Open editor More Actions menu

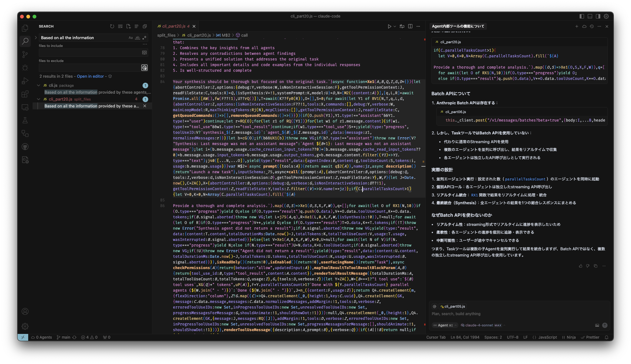(x=418, y=26)
